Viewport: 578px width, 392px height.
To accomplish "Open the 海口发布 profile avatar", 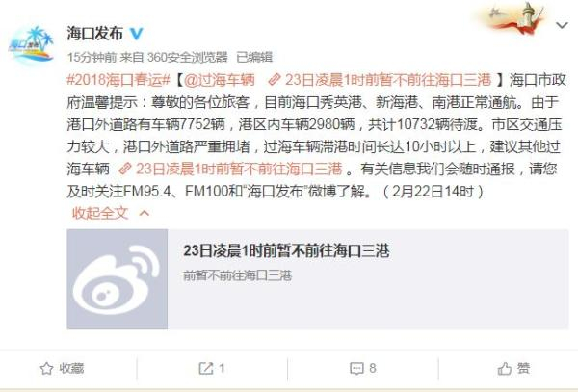I will click(31, 43).
